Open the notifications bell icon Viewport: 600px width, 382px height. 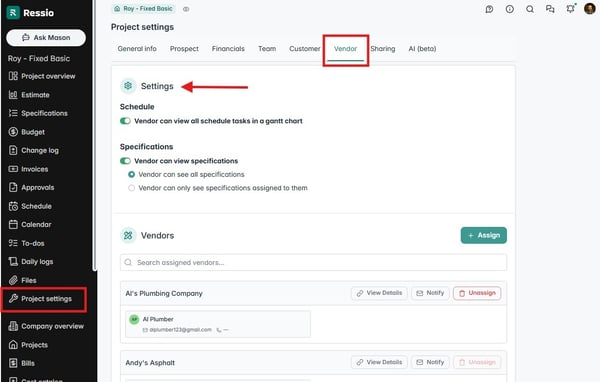point(571,9)
